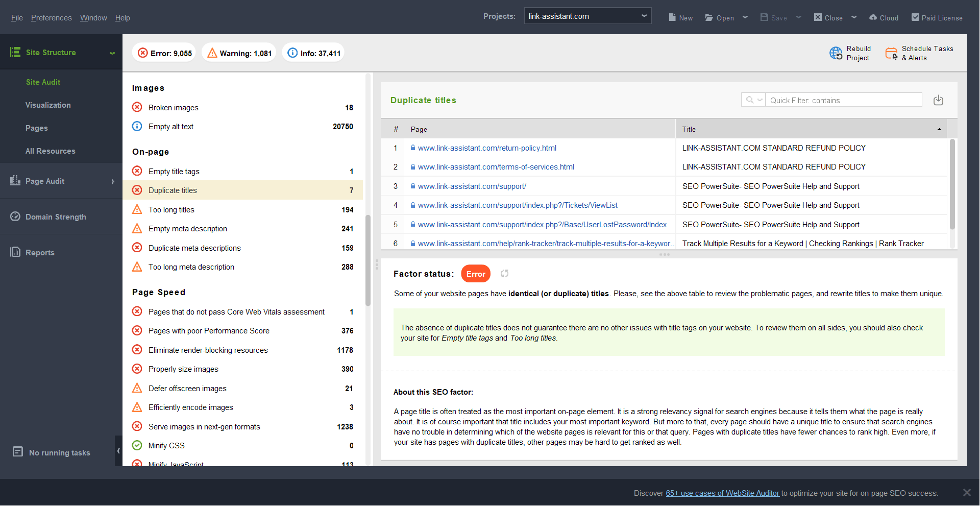Select the Empty title tags factor
This screenshot has width=980, height=506.
[x=243, y=171]
